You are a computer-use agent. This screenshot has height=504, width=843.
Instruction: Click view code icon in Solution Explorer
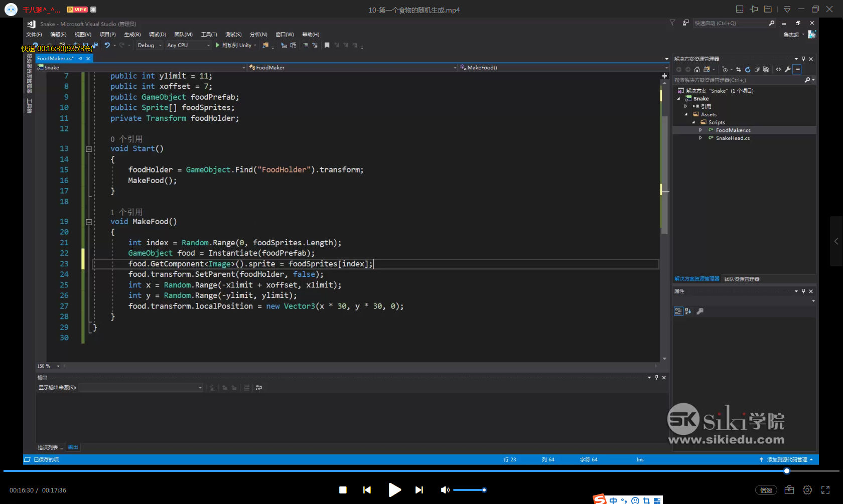click(778, 70)
